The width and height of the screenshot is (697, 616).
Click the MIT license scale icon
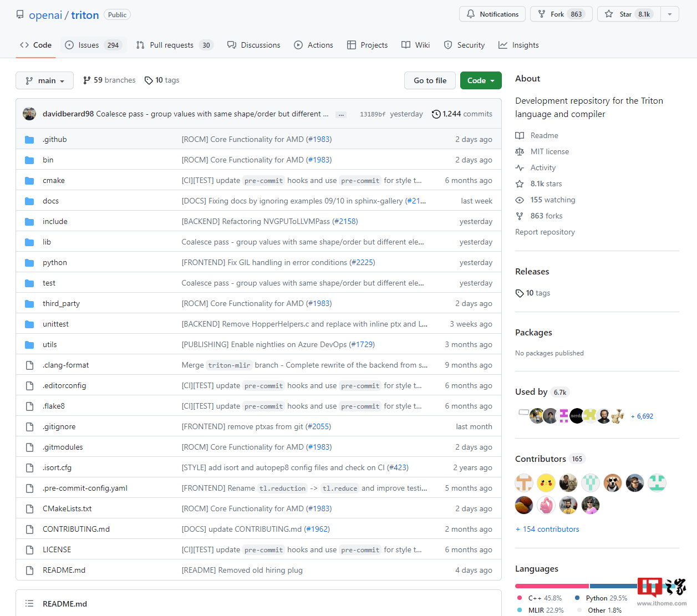520,151
